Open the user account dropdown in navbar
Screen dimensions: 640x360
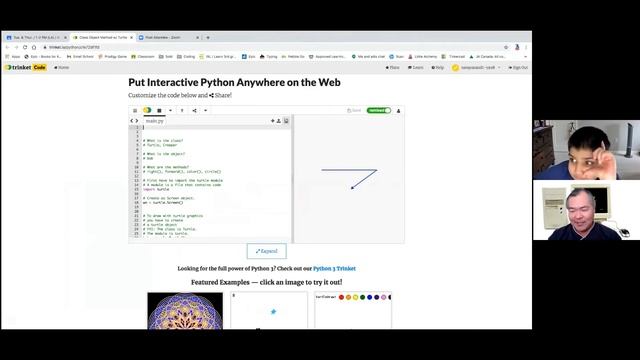tap(476, 67)
